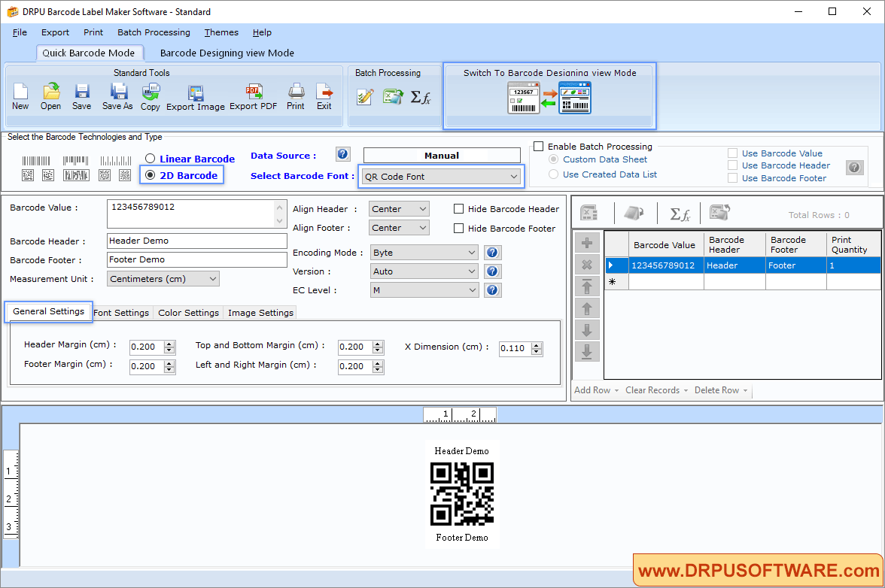This screenshot has width=885, height=588.
Task: Click the sigma formula icon in Batch Processing
Action: (421, 97)
